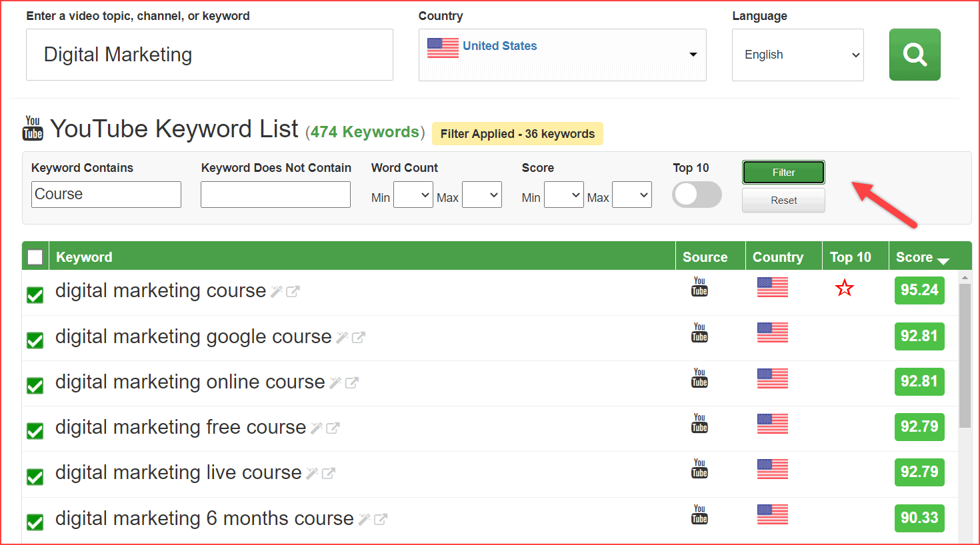This screenshot has height=545, width=980.
Task: Open the Word Count Min dropdown
Action: click(413, 195)
